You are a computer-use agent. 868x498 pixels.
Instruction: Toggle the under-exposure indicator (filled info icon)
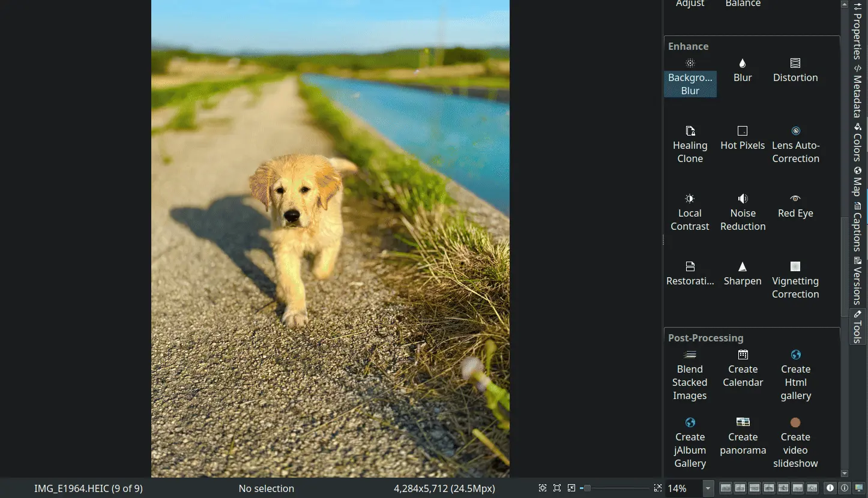point(830,488)
